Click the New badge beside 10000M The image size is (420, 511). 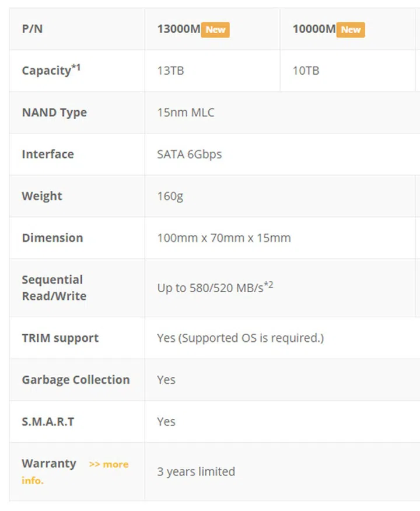click(351, 29)
